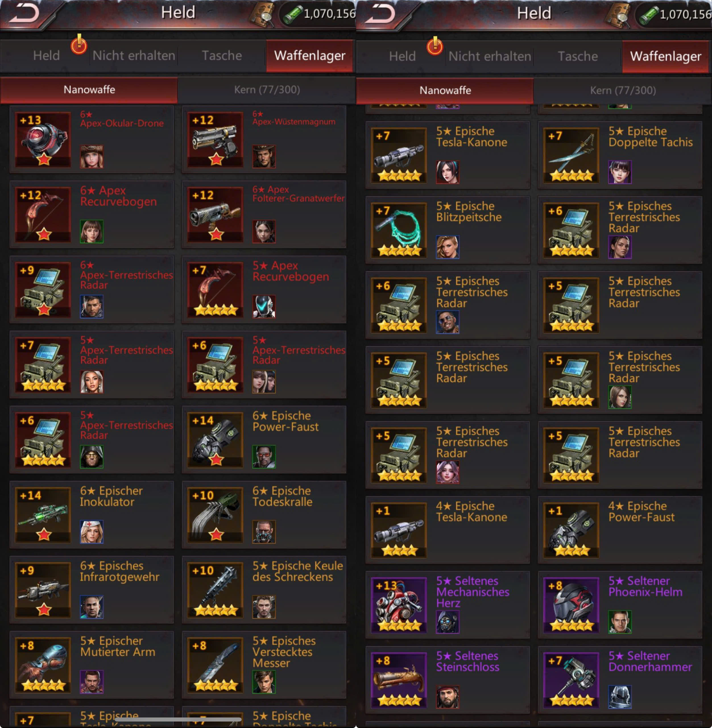Open the Nicht erhalten tab on right
Viewport: 712px width, 728px height.
(x=490, y=57)
